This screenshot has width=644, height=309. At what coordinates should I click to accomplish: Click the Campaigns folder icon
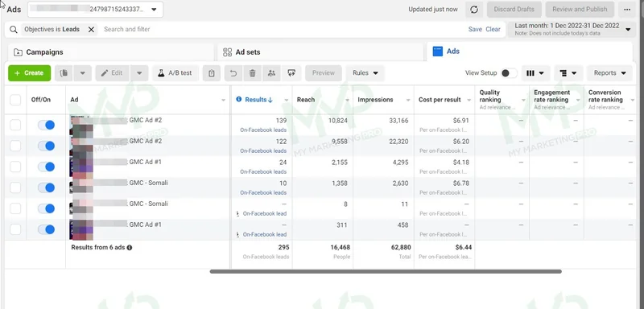pos(18,52)
